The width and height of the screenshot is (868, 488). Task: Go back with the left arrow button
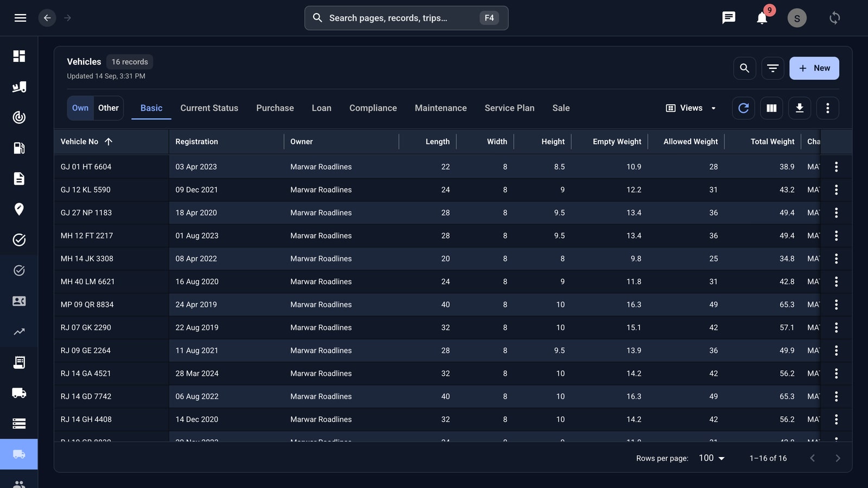47,18
